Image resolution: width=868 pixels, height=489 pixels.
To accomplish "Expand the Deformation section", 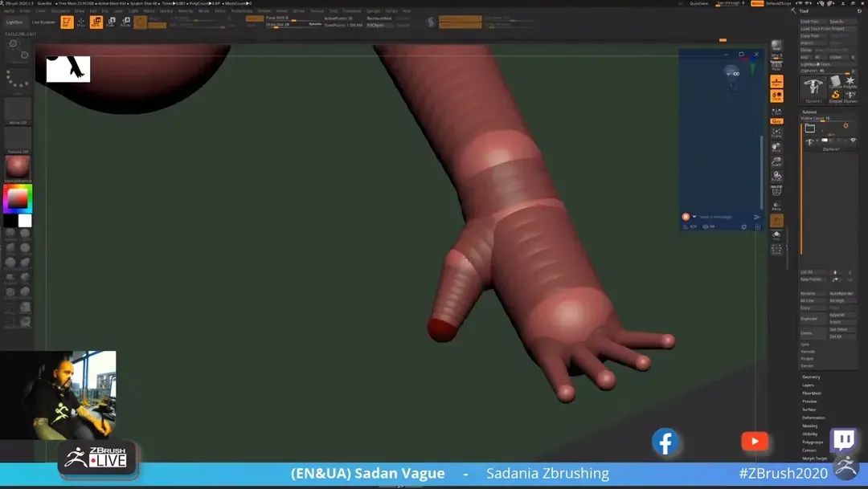I will [813, 418].
